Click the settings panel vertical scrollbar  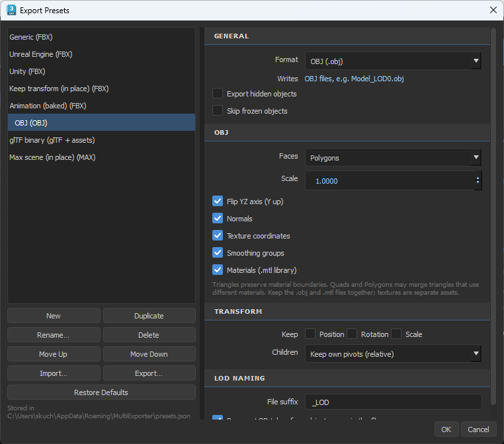[x=493, y=216]
